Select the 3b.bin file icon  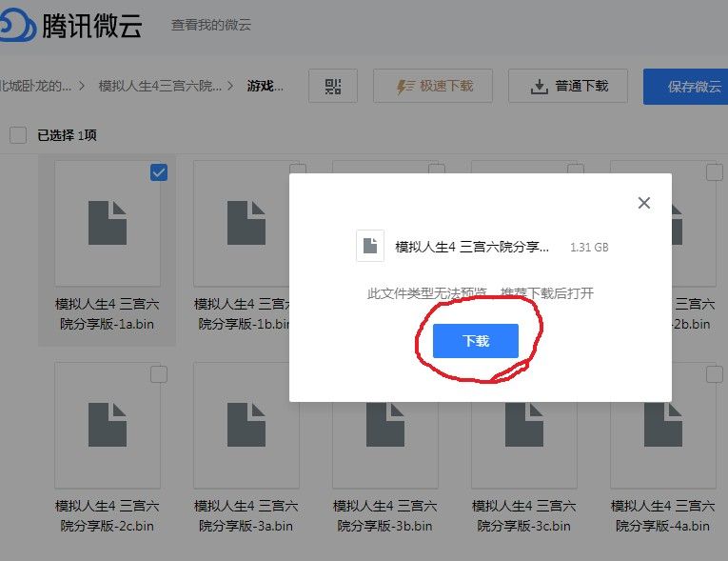pos(384,425)
